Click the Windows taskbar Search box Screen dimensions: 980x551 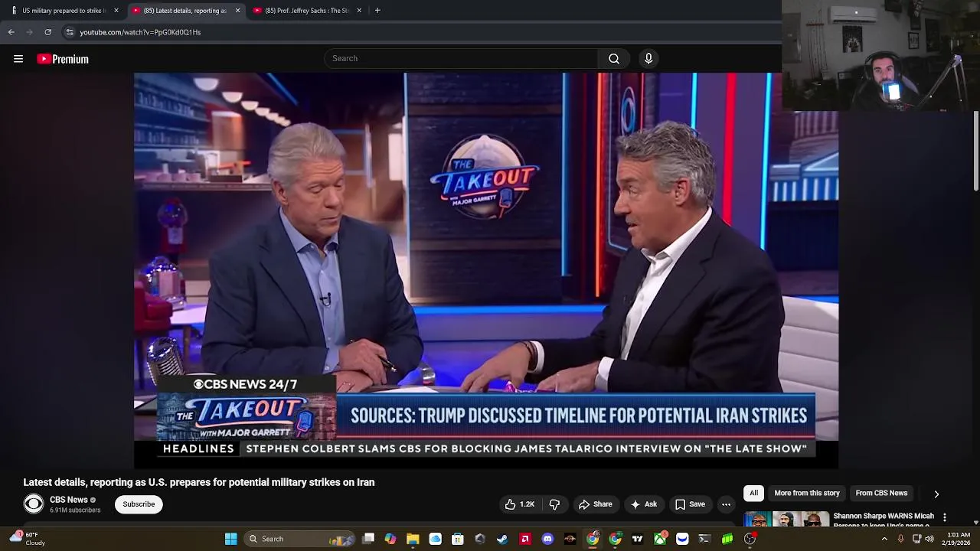tap(300, 539)
